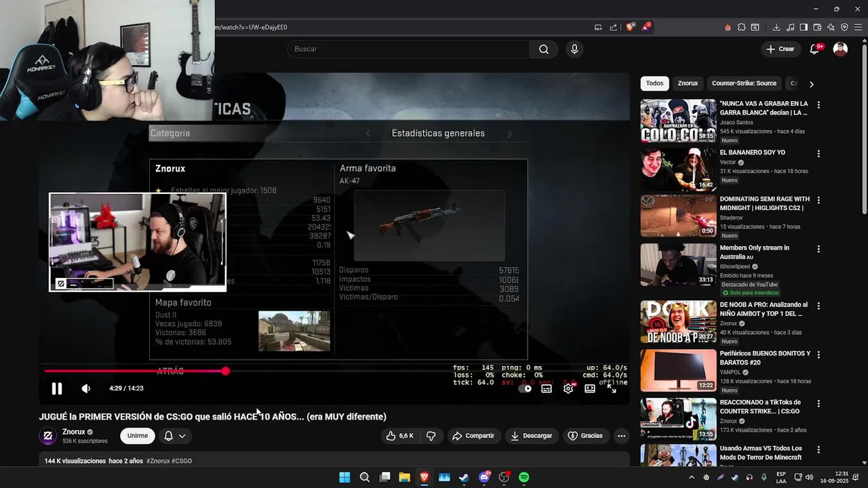Seek using the red video progress bar
This screenshot has width=868, height=488.
[134, 371]
